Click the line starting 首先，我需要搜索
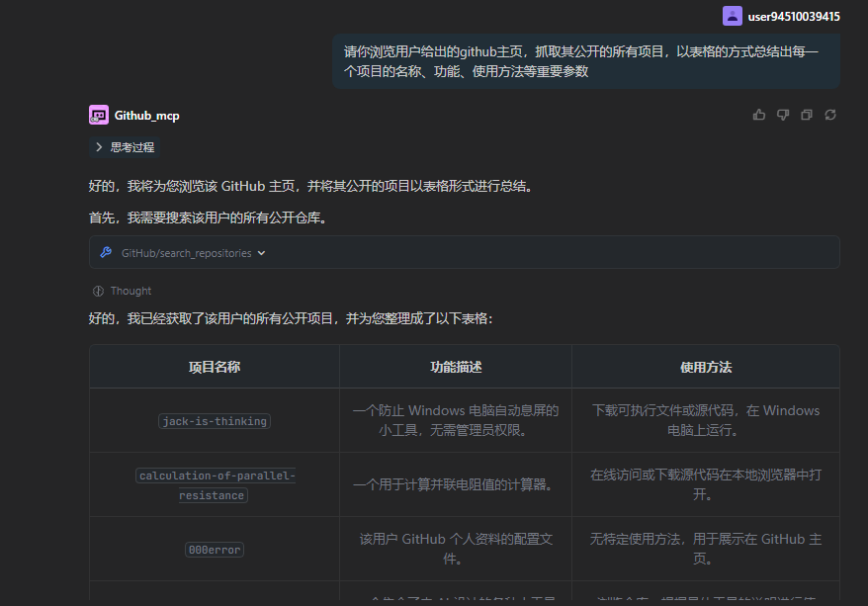The image size is (868, 606). pos(210,218)
